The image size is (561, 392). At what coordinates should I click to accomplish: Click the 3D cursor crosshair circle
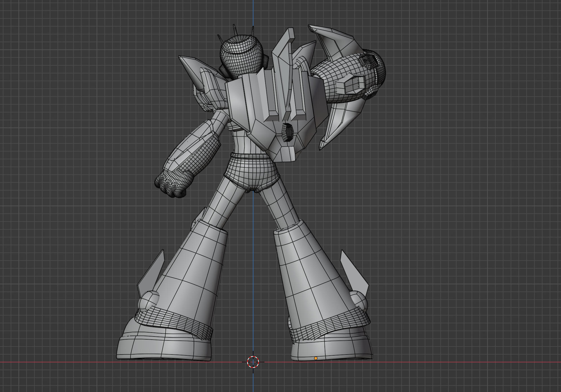(253, 362)
